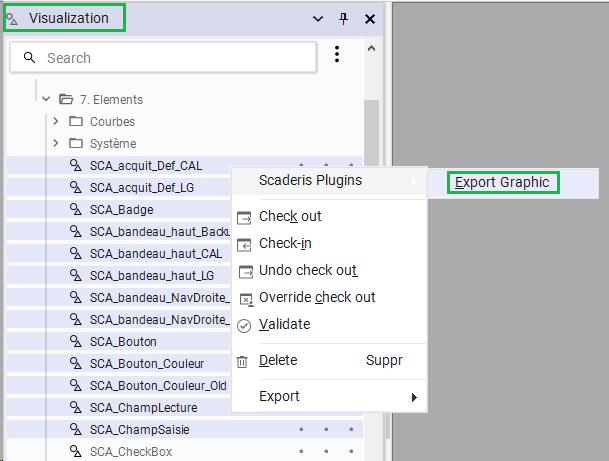Click the Validate checkmark icon

click(244, 325)
